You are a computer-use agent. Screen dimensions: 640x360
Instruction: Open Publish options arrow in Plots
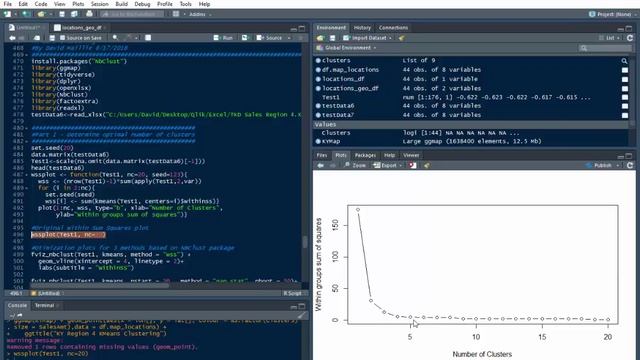click(618, 165)
